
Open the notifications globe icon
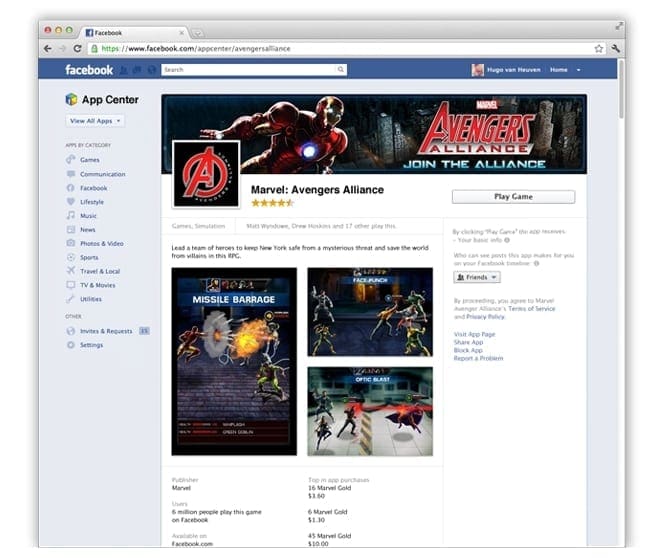152,70
